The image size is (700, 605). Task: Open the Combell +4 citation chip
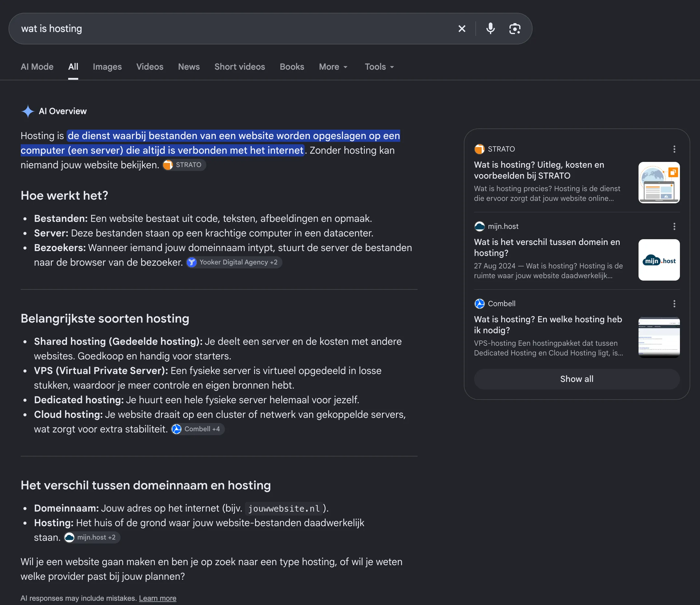click(x=198, y=429)
